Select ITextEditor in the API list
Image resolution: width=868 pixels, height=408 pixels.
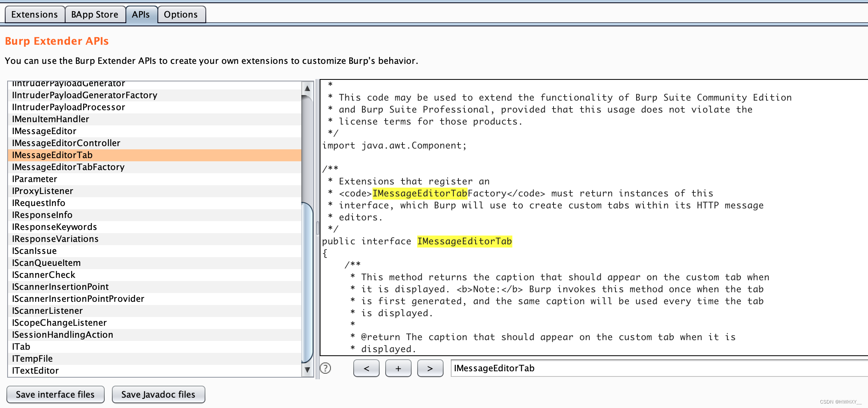pos(154,370)
